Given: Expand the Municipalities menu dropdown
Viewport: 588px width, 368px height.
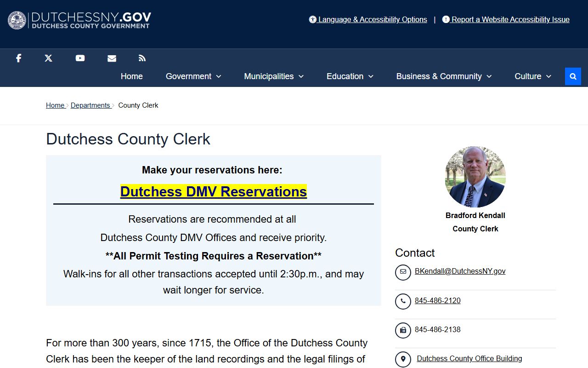Looking at the screenshot, I should pyautogui.click(x=274, y=76).
